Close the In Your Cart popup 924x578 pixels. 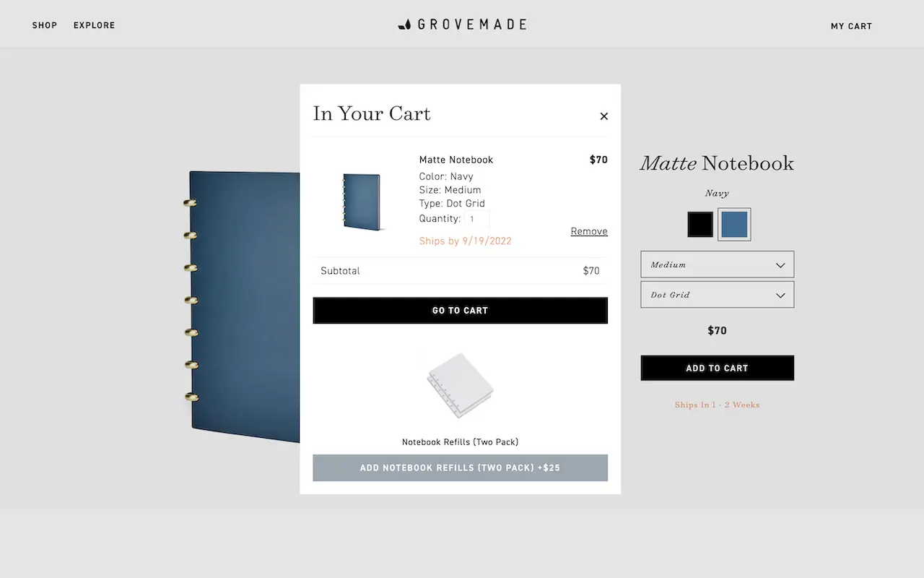[x=603, y=116]
